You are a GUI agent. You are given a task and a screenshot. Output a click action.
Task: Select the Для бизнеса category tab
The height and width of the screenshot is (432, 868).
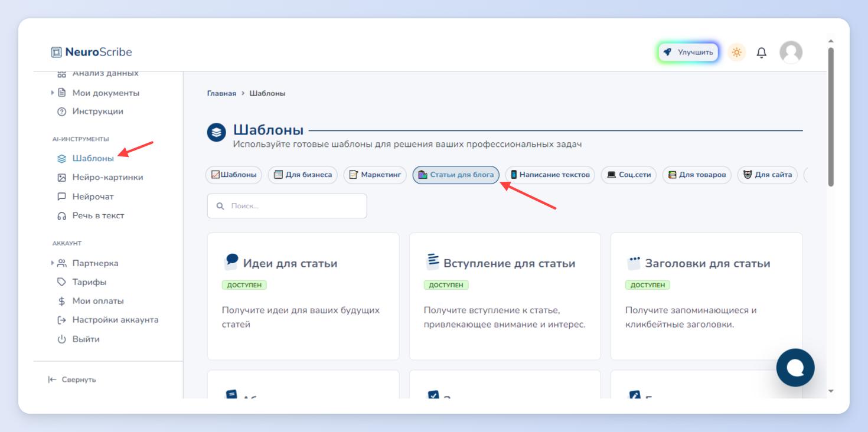tap(303, 175)
